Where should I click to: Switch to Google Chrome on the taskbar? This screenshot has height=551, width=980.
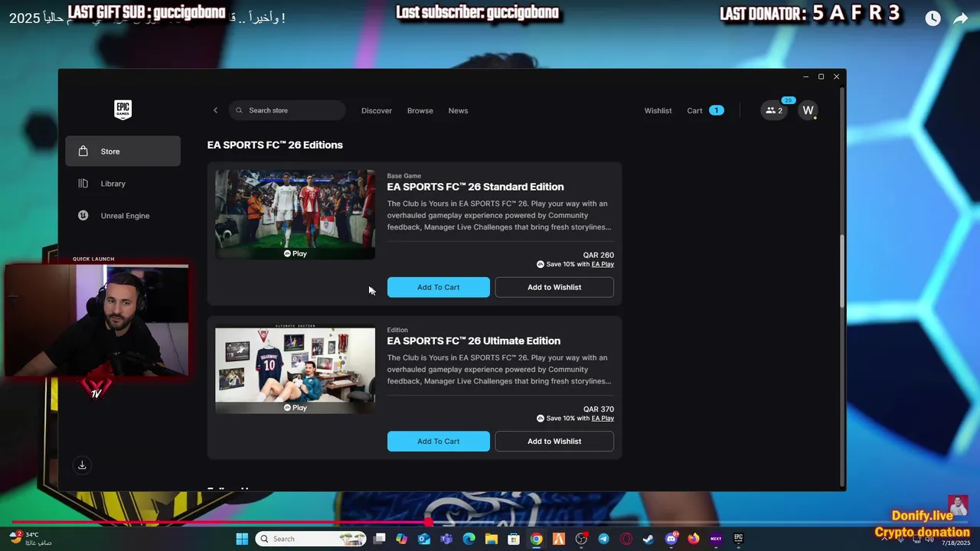click(x=536, y=539)
